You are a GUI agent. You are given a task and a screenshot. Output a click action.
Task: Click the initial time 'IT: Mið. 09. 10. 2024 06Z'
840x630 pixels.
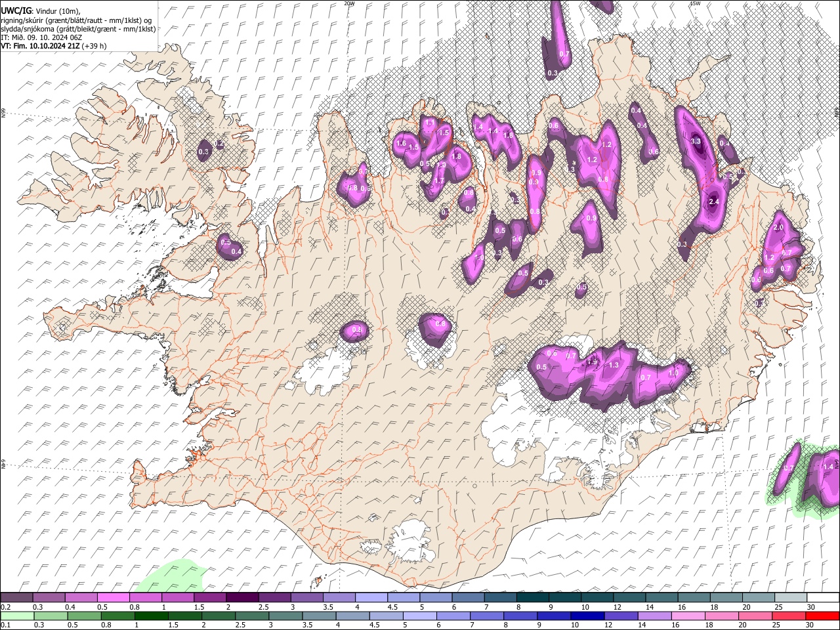[x=41, y=37]
